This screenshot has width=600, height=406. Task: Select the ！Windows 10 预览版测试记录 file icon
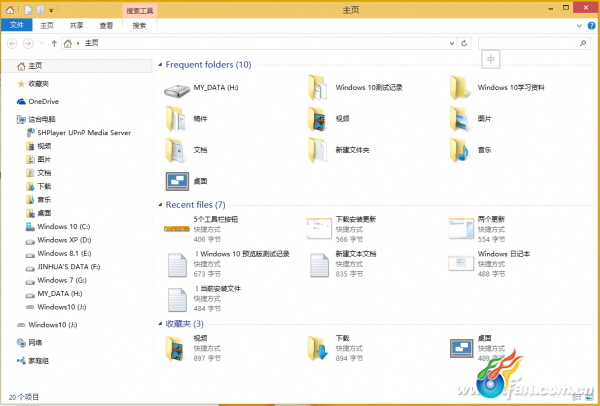click(x=178, y=265)
